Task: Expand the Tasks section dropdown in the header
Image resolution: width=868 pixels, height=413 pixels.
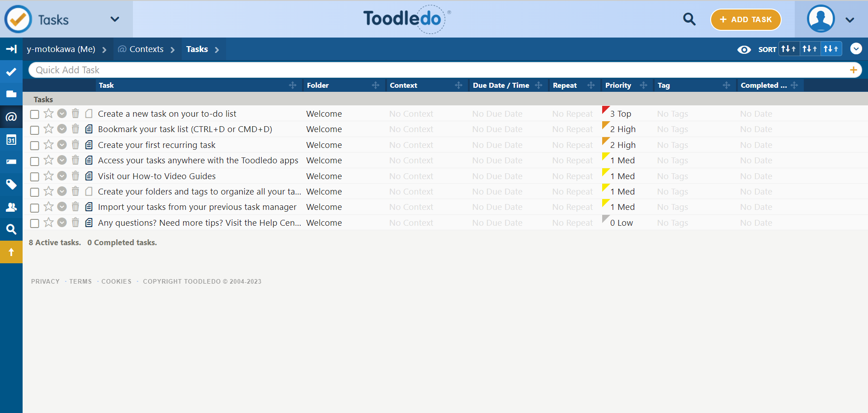Action: (x=115, y=19)
